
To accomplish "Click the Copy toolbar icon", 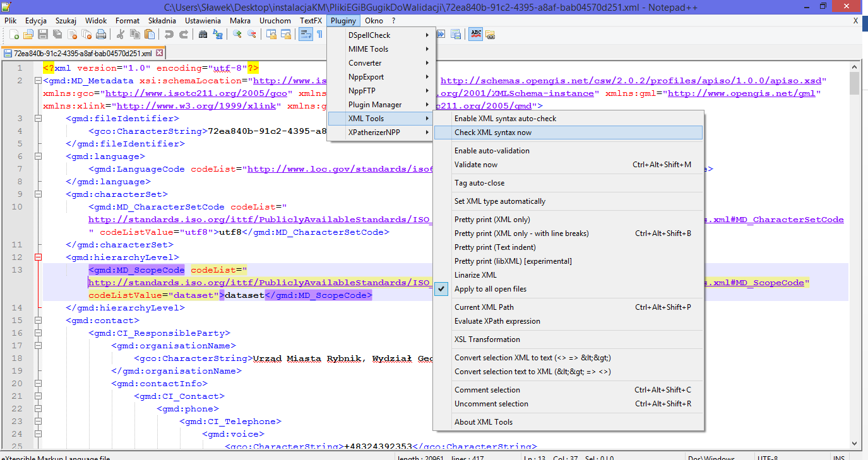I will pos(134,34).
